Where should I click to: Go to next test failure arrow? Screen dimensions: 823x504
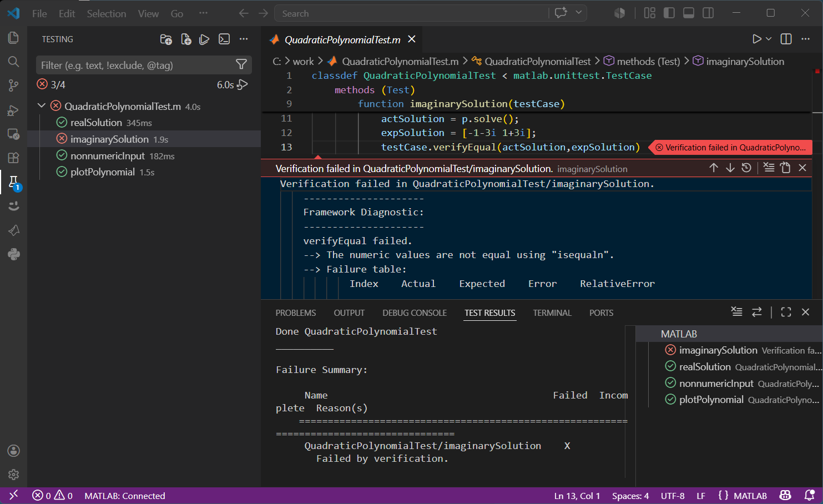(x=730, y=168)
